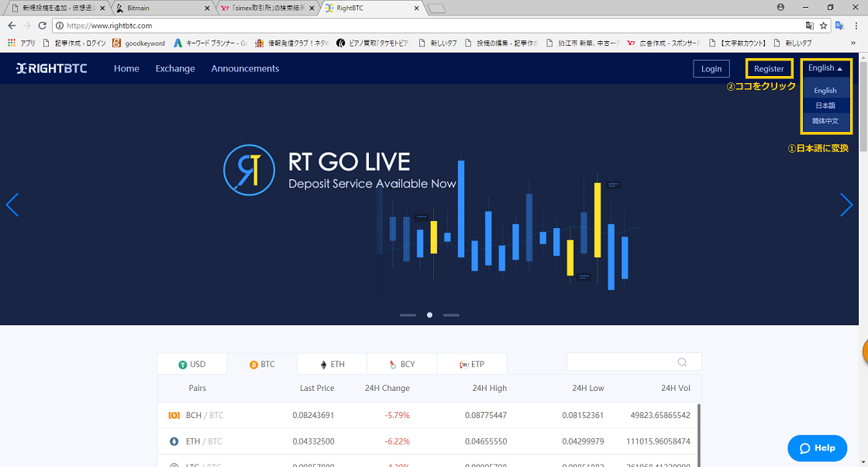
Task: Show next banner slide with right arrow
Action: pyautogui.click(x=846, y=205)
